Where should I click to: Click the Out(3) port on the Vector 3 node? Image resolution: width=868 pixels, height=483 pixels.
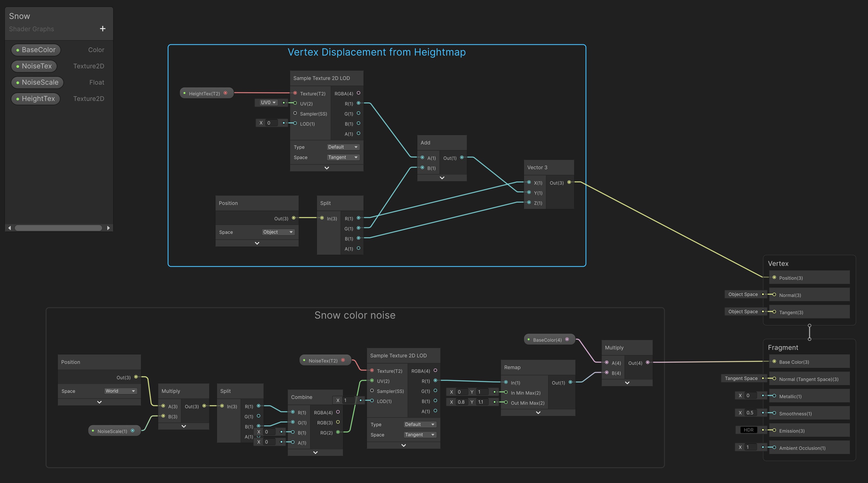click(569, 182)
